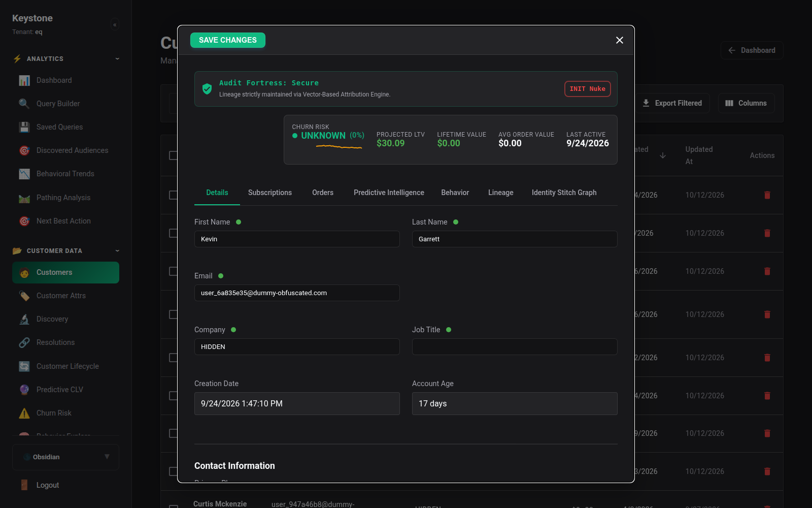The image size is (812, 508).
Task: Open Query Builder magnifier icon
Action: coord(24,104)
